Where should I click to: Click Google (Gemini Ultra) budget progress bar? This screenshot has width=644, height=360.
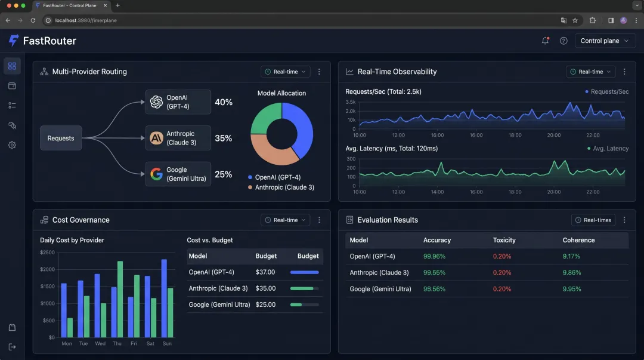304,305
